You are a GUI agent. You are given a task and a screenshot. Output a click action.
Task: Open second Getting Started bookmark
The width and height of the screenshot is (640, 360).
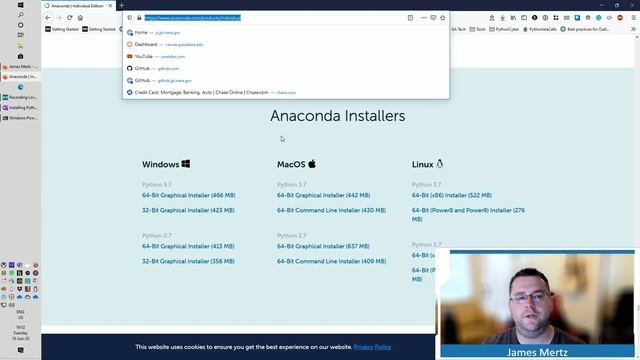coord(99,29)
